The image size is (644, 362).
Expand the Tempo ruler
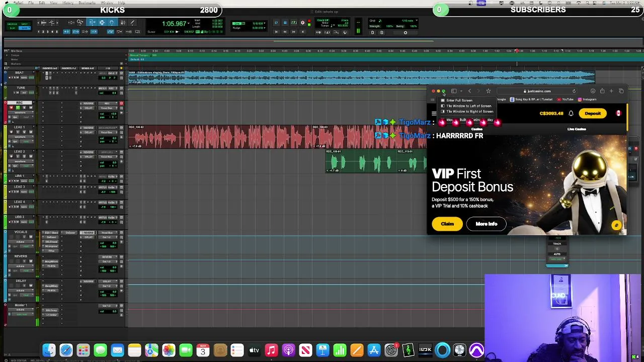pos(6,55)
